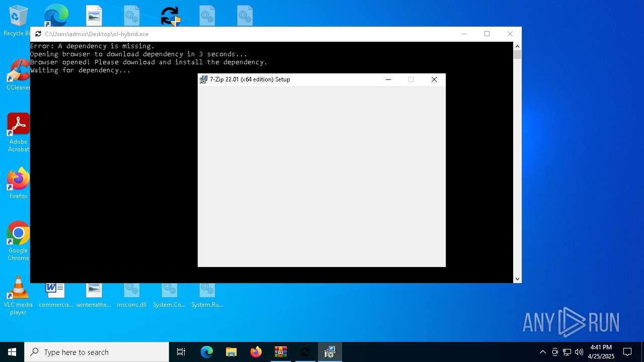Switch to nl-hybrid.exe console in the taskbar
Image resolution: width=644 pixels, height=362 pixels.
pyautogui.click(x=305, y=352)
